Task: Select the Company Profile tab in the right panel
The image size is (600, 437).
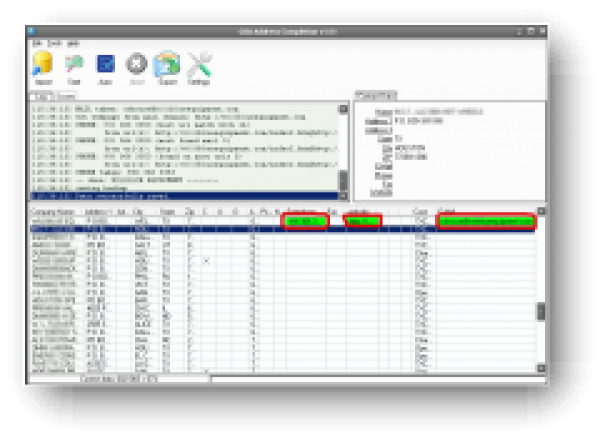Action: pos(376,95)
